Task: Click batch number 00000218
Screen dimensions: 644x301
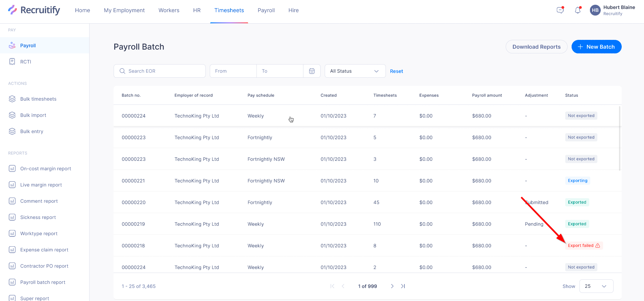Action: point(133,246)
